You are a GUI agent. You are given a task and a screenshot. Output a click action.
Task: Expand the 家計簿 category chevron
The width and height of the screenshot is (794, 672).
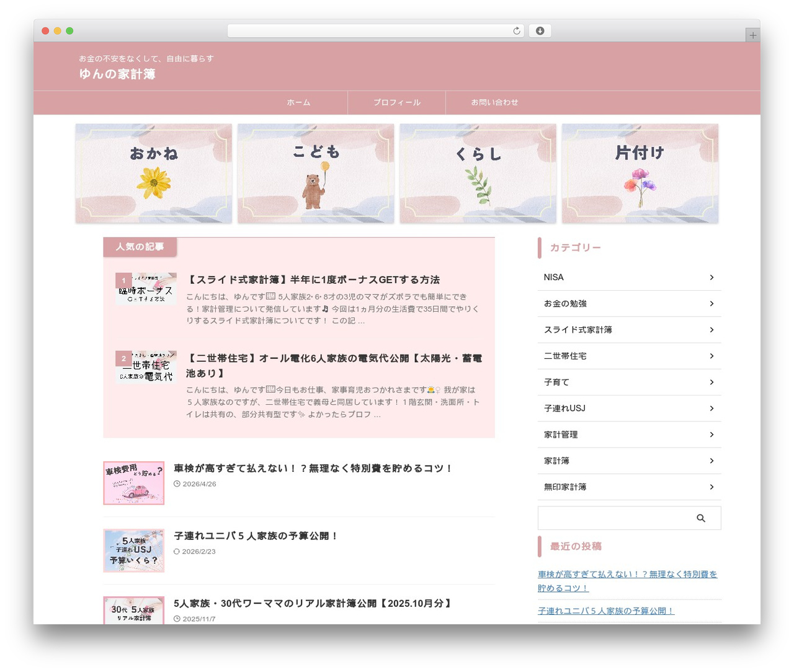coord(711,461)
